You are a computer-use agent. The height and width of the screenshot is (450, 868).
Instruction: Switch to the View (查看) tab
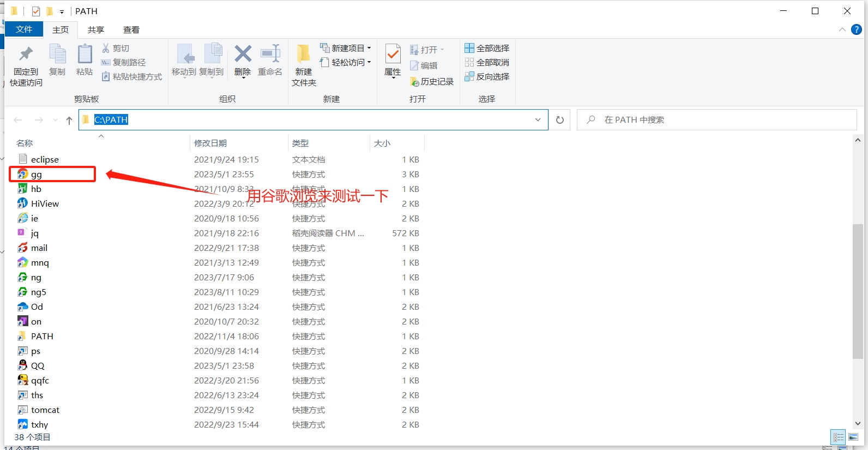131,29
